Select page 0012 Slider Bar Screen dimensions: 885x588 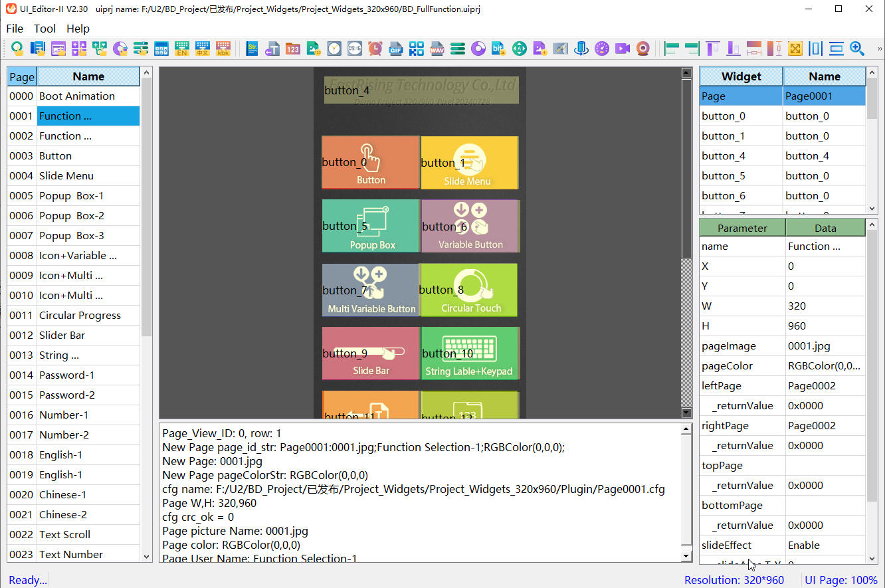(x=73, y=335)
